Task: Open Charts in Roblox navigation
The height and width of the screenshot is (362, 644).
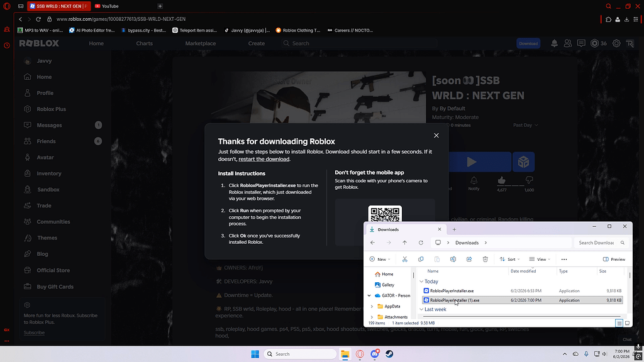Action: click(144, 43)
